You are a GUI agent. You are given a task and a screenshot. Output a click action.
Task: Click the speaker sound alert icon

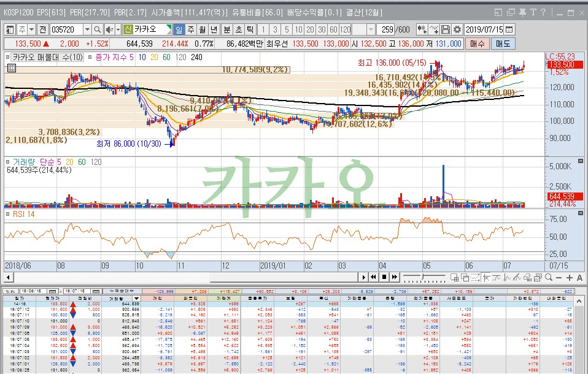[109, 29]
